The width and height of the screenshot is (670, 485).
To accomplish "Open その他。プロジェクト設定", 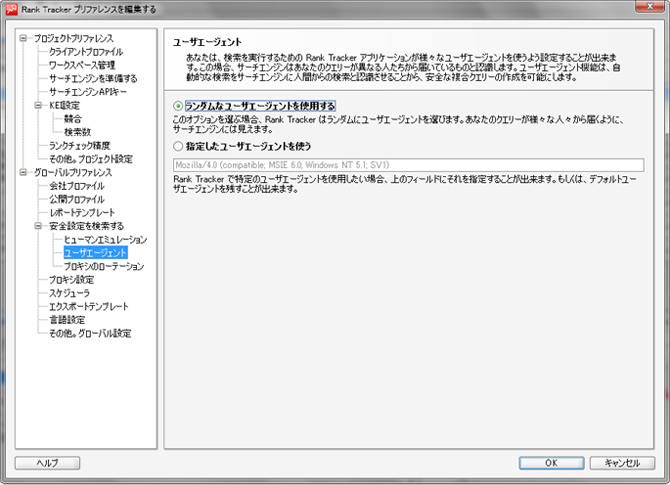I will tap(91, 159).
